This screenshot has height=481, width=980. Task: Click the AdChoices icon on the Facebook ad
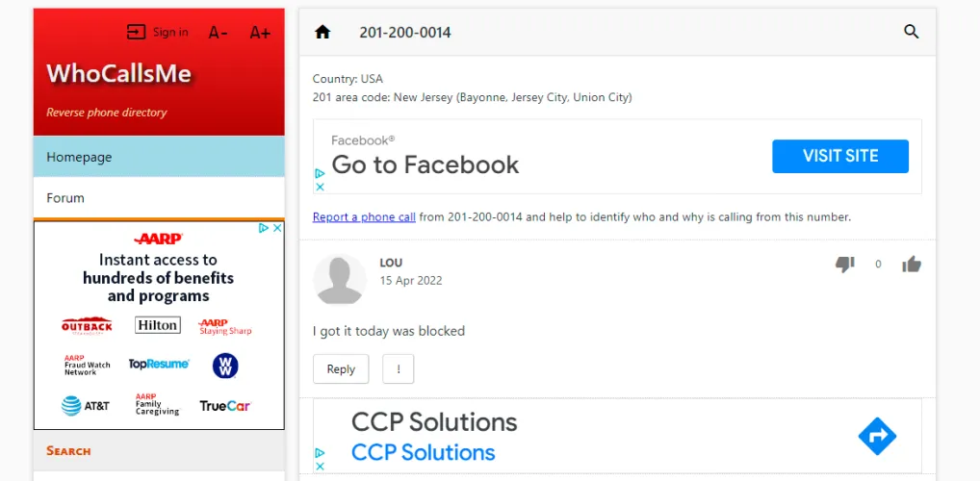[x=320, y=174]
